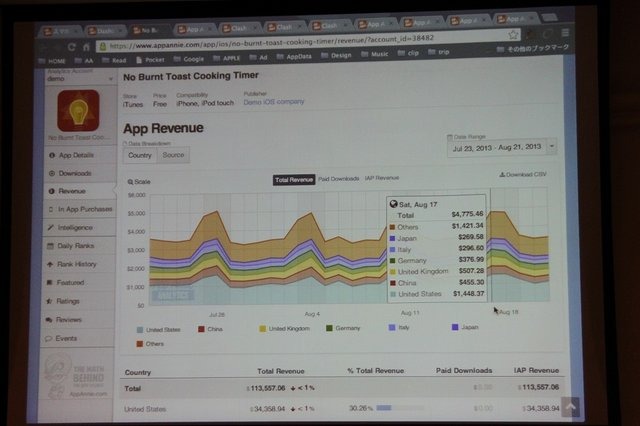Click the Daily Ranks calendar icon
Viewport: 640px width, 426px height.
[x=51, y=246]
